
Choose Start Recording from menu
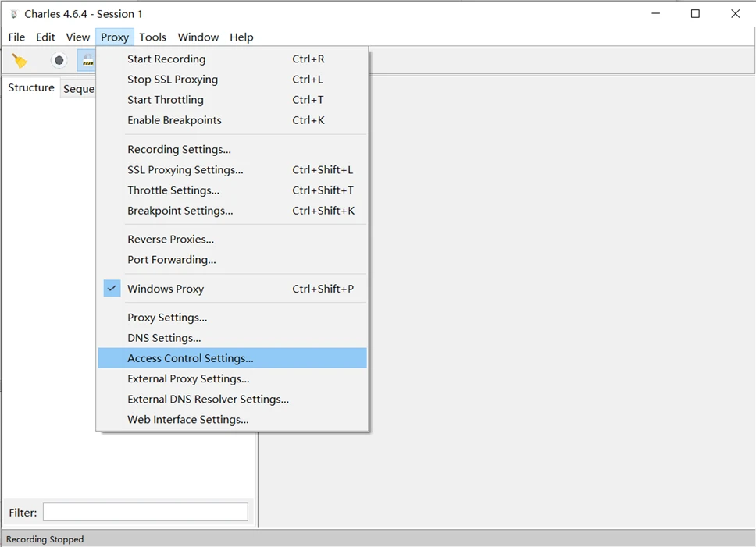tap(233, 59)
